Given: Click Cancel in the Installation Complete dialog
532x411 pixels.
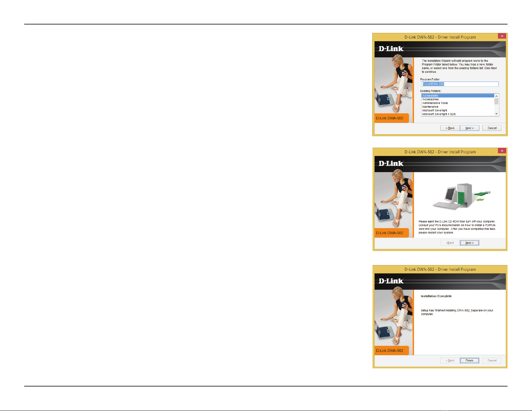Looking at the screenshot, I should point(492,361).
